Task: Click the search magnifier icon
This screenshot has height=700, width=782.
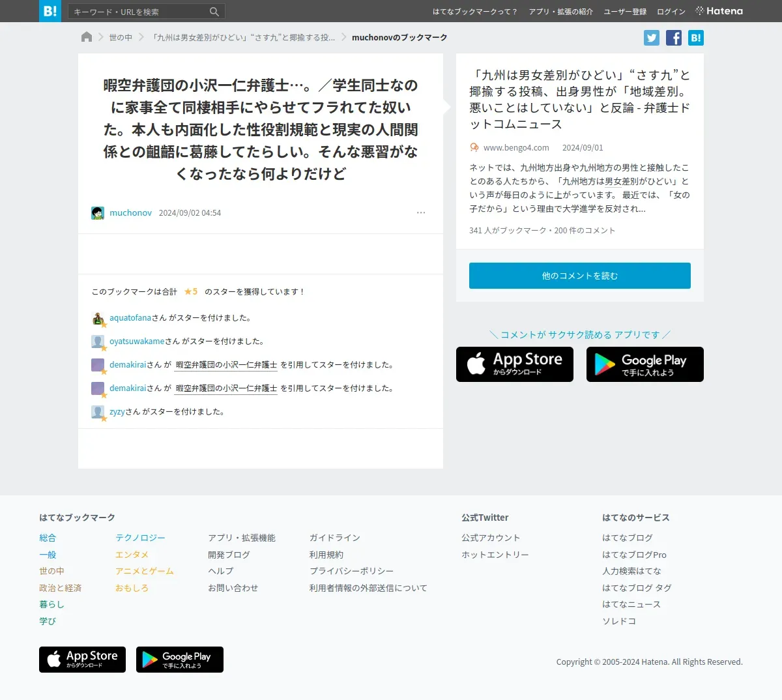Action: click(x=214, y=12)
